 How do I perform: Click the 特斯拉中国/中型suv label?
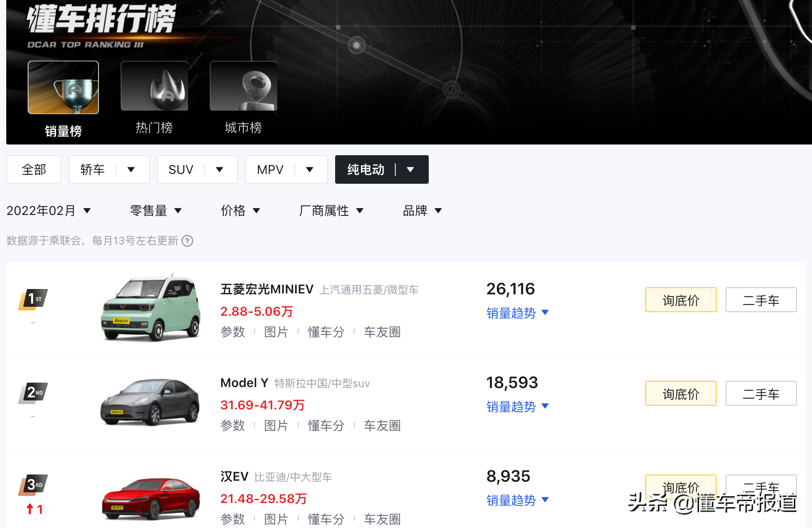coord(322,384)
